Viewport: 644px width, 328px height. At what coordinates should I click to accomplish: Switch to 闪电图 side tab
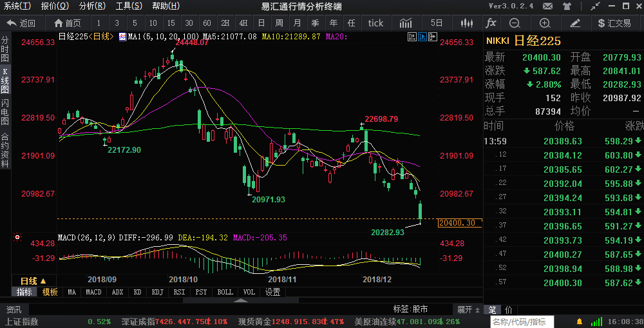(5, 111)
